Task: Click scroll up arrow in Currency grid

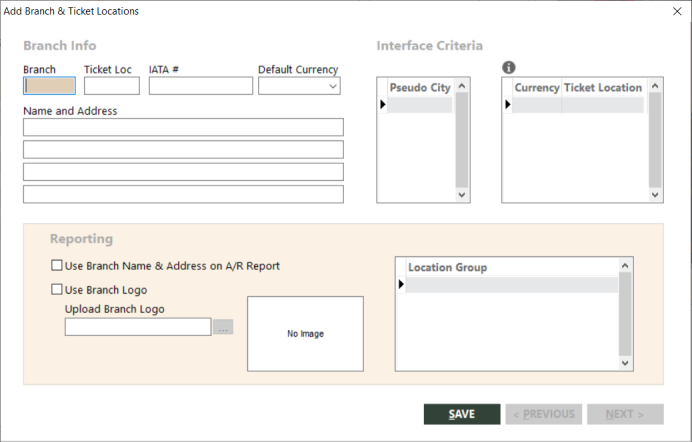Action: (655, 86)
